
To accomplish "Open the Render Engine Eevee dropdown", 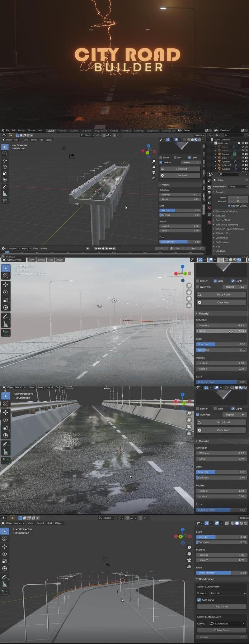I will (x=238, y=187).
